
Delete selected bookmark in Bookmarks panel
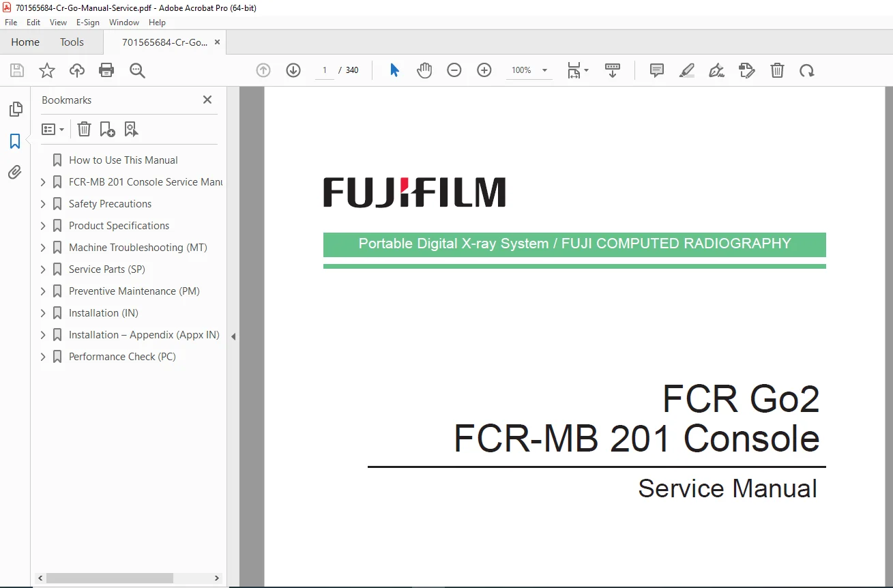(x=84, y=129)
